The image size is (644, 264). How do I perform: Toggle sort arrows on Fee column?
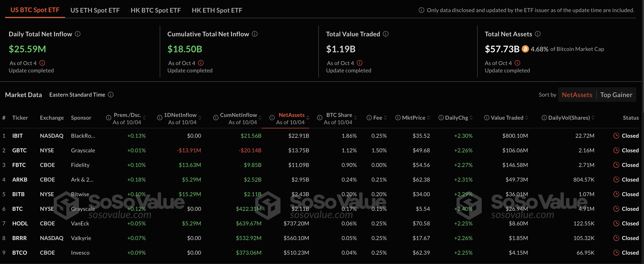click(x=385, y=118)
